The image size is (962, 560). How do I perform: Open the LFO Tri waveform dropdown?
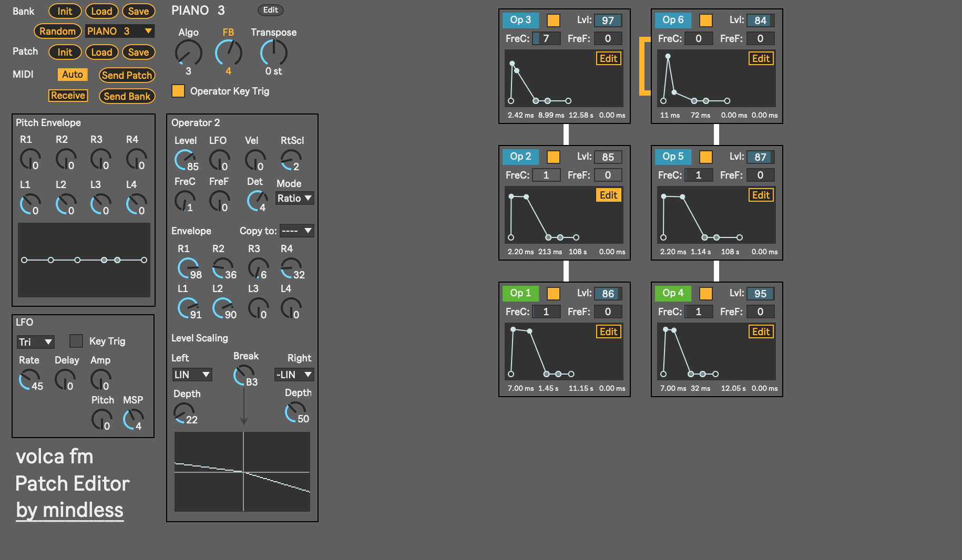(x=35, y=342)
